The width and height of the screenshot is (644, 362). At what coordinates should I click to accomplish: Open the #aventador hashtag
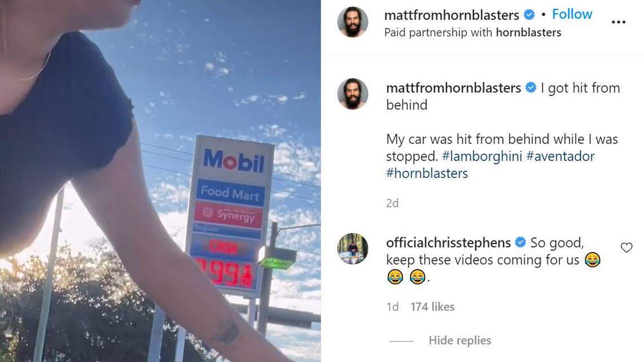[x=560, y=156]
